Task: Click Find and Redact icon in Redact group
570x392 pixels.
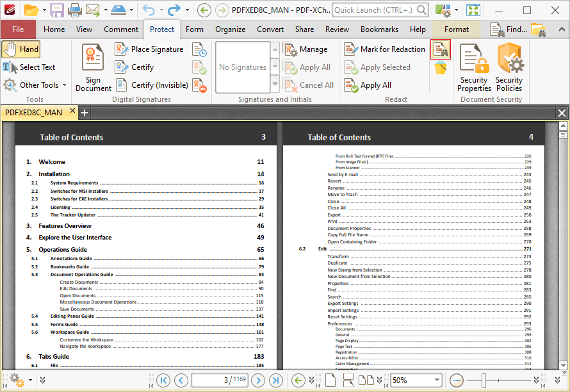Action: click(x=441, y=49)
